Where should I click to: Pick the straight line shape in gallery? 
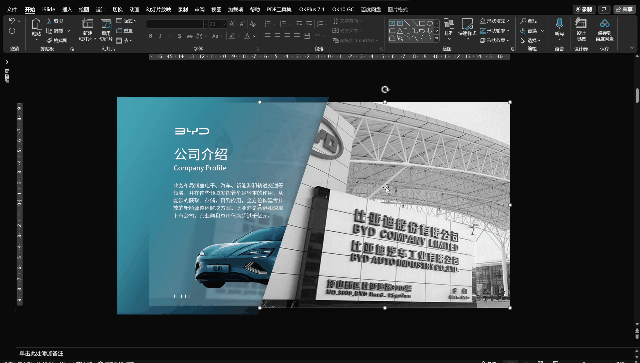click(x=408, y=23)
